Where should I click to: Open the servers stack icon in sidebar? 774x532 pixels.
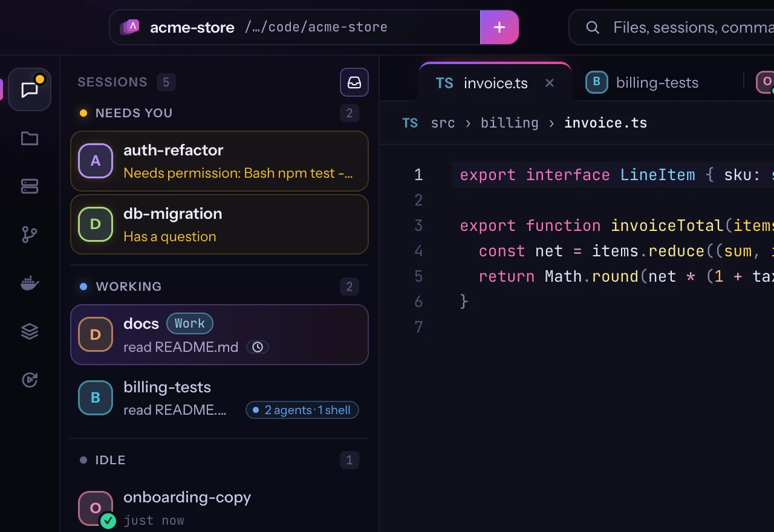[30, 187]
